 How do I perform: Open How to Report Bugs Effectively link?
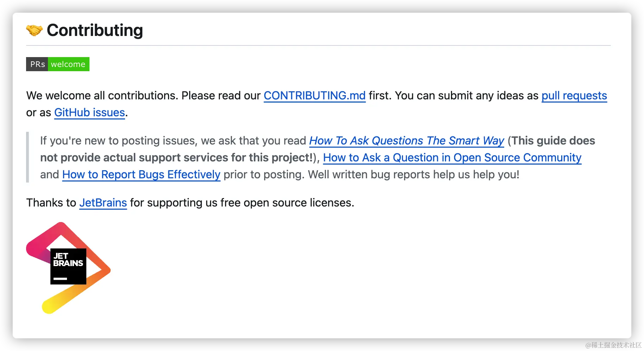141,174
